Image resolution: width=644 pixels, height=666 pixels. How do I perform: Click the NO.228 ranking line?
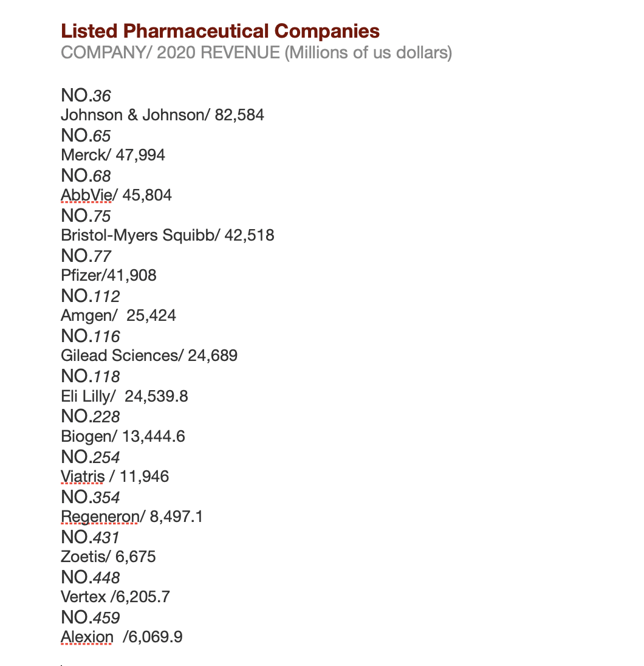(x=91, y=416)
